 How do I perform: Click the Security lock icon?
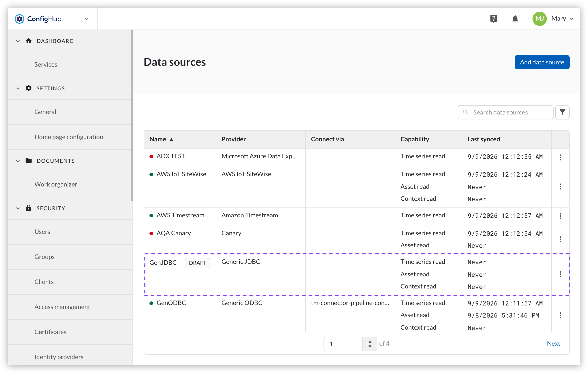pos(29,208)
